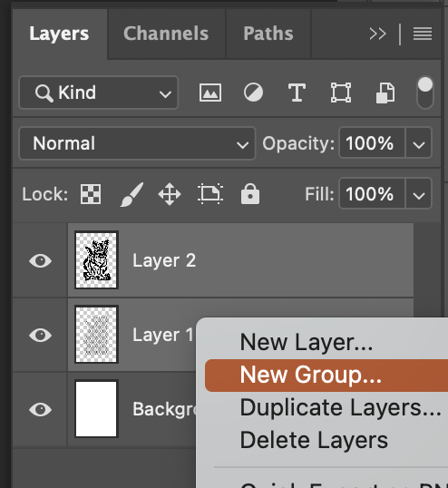448x488 pixels.
Task: Click the Opacity 100% value field
Action: 372,143
